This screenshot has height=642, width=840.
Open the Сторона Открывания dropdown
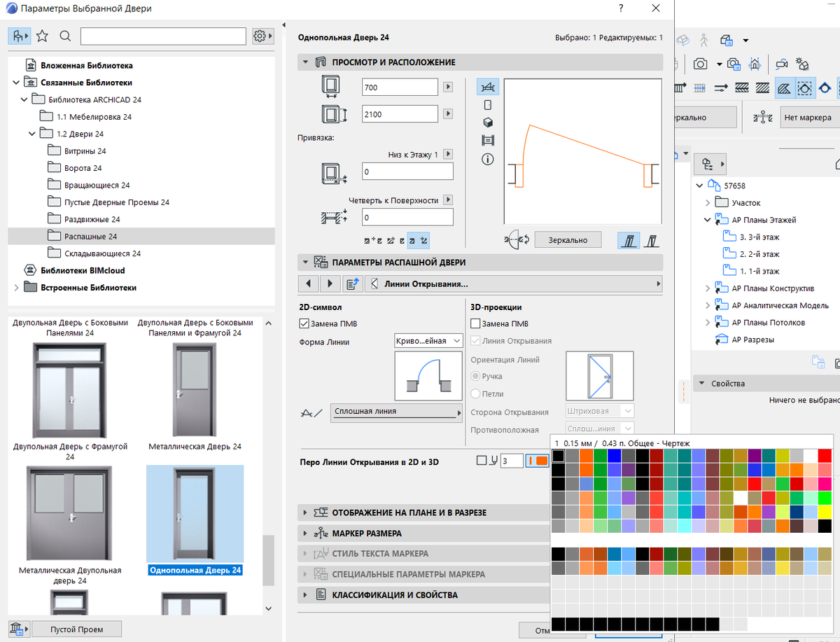[599, 412]
